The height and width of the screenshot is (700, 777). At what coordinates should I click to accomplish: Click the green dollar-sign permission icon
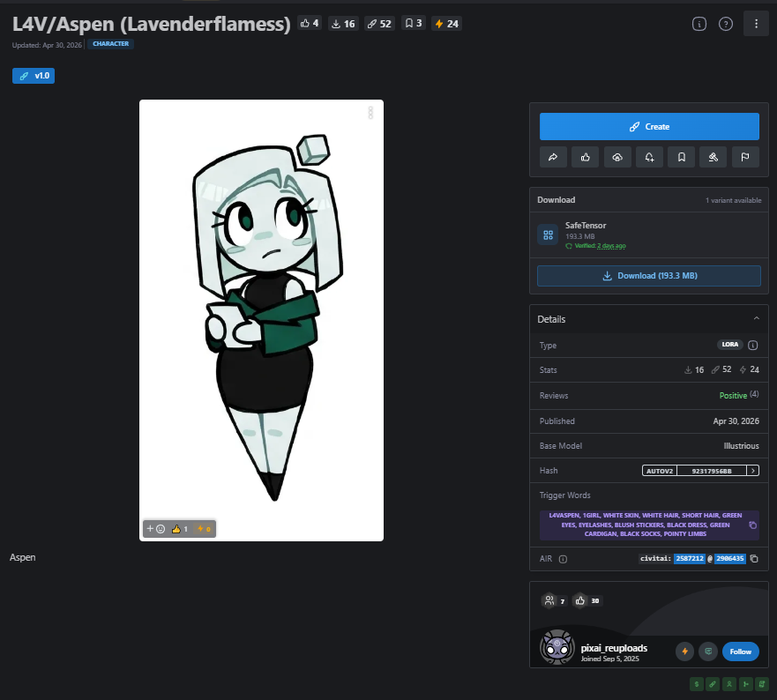pos(696,684)
